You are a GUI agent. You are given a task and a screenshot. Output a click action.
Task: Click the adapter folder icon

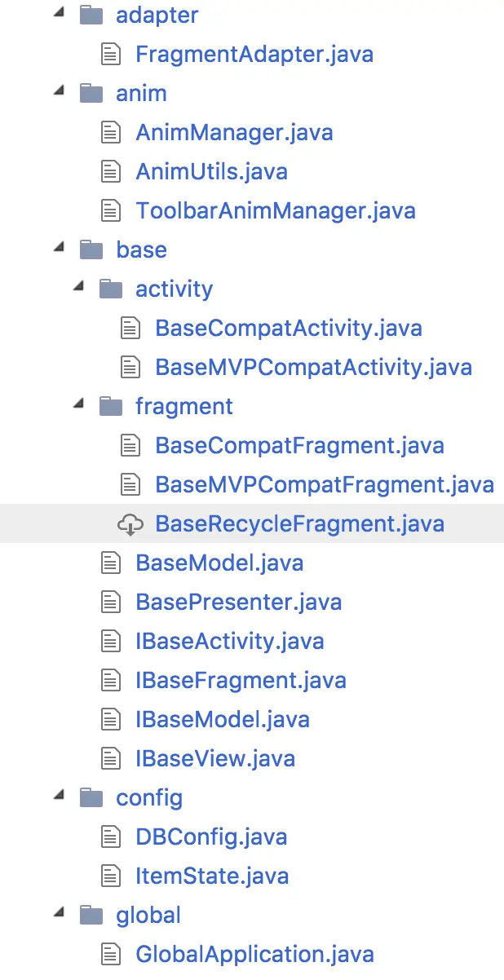tap(91, 15)
